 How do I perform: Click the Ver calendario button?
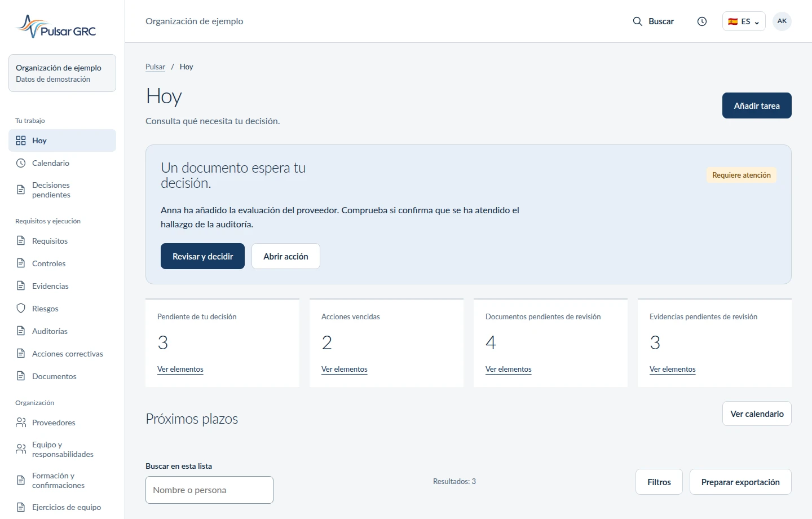coord(757,414)
